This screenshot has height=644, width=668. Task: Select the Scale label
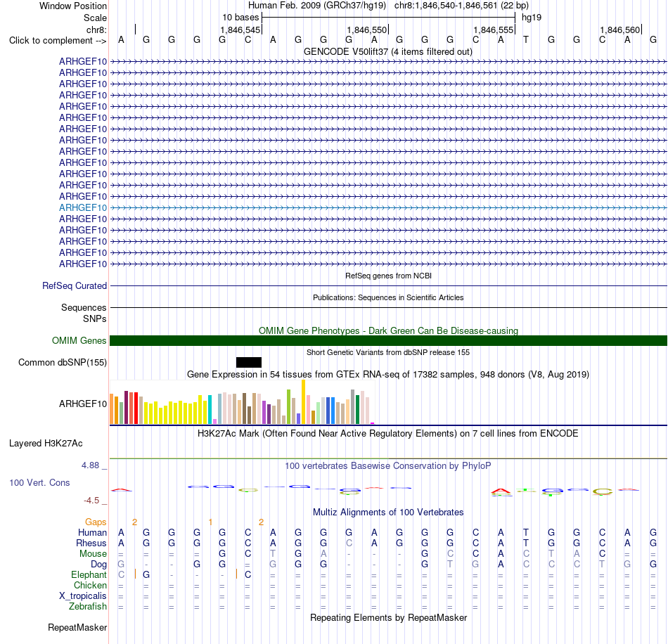click(95, 18)
